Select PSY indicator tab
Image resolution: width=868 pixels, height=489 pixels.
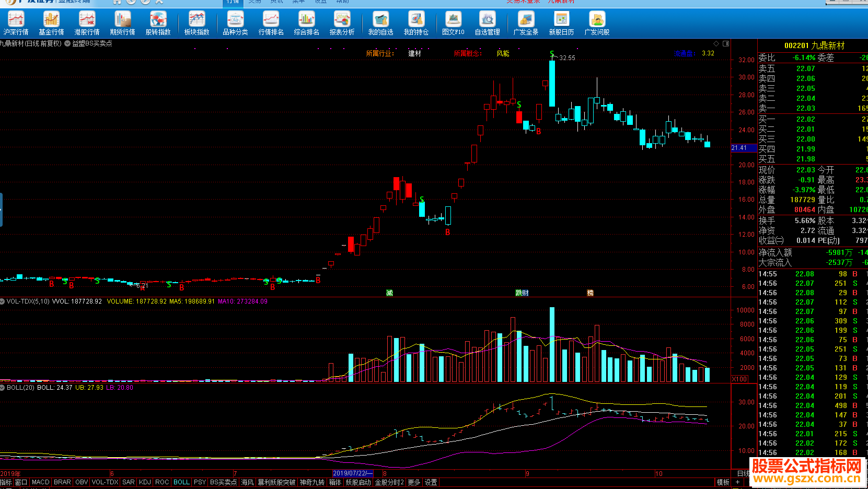(200, 482)
